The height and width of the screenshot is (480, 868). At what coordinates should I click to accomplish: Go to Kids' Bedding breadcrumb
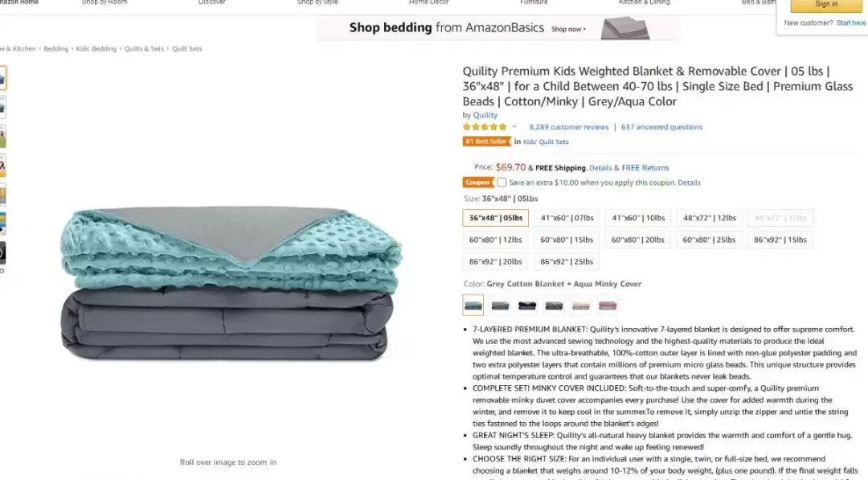[96, 49]
